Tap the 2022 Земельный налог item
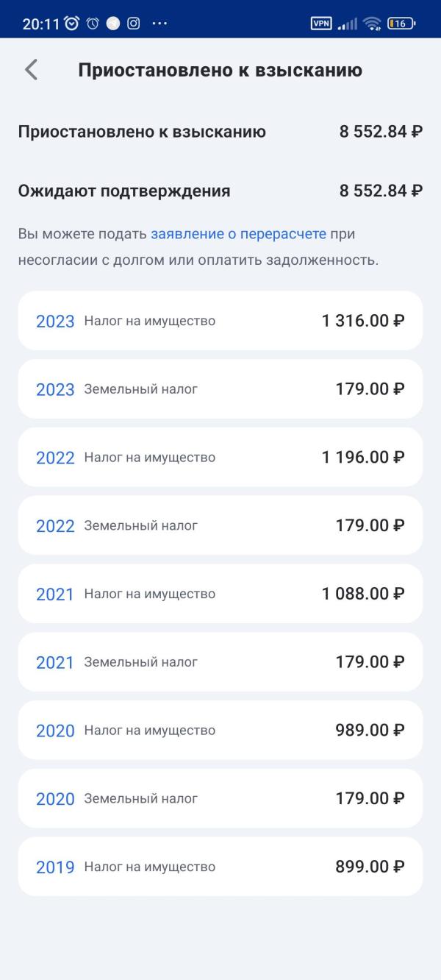This screenshot has height=980, width=441. pos(220,525)
